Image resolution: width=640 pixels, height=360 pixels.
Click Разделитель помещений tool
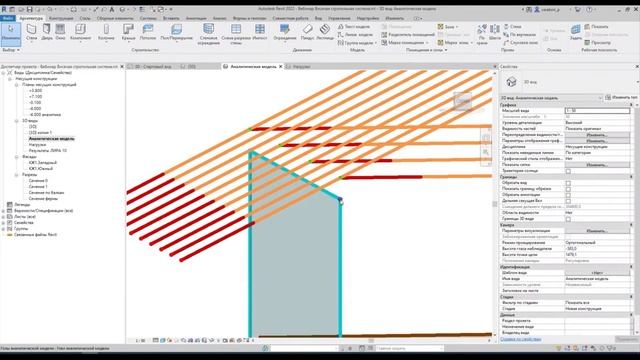[408, 35]
